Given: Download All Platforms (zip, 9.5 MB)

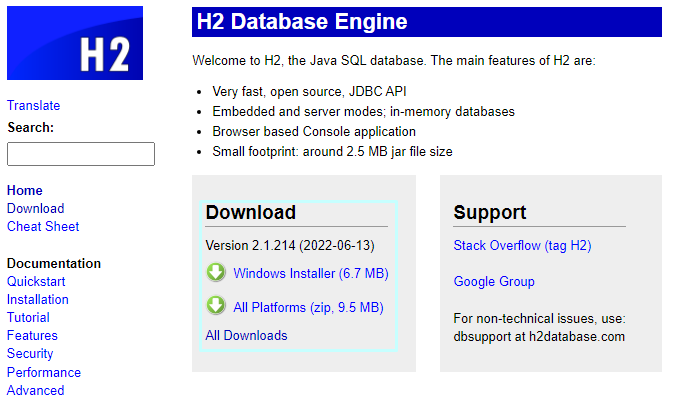Looking at the screenshot, I should [308, 308].
